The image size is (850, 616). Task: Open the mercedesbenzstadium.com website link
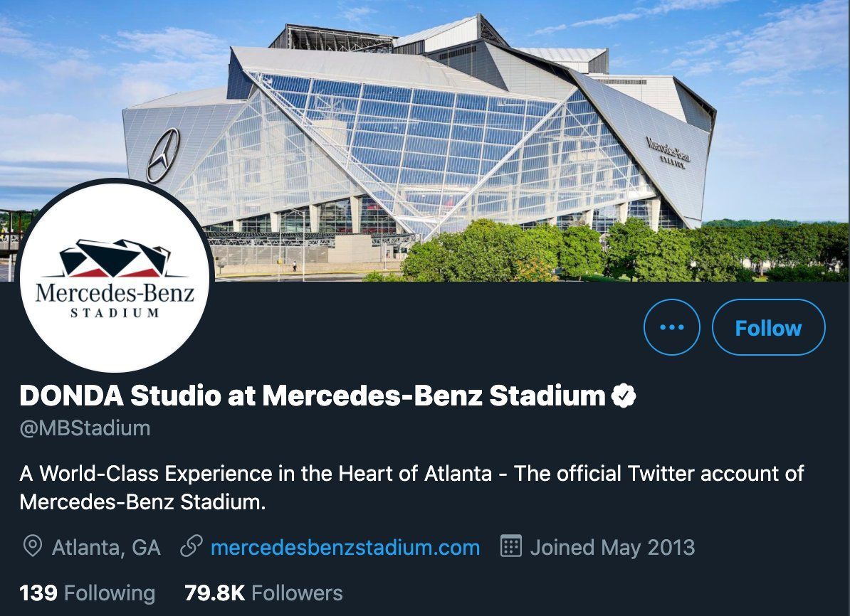pyautogui.click(x=345, y=547)
